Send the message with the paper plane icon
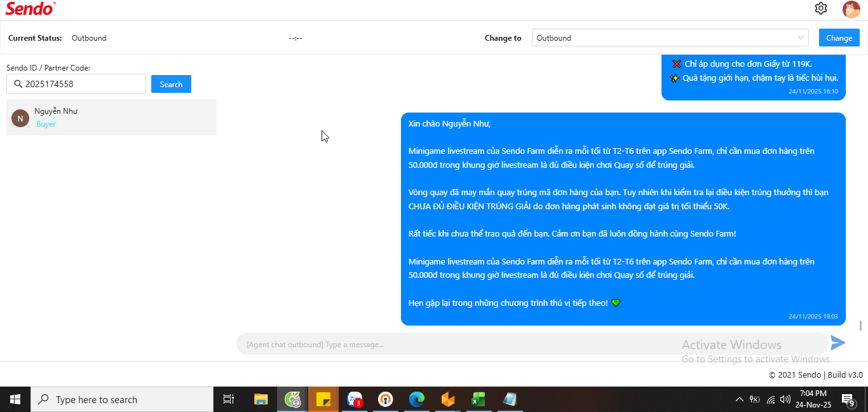Screen dimensions: 868x412 838,343
